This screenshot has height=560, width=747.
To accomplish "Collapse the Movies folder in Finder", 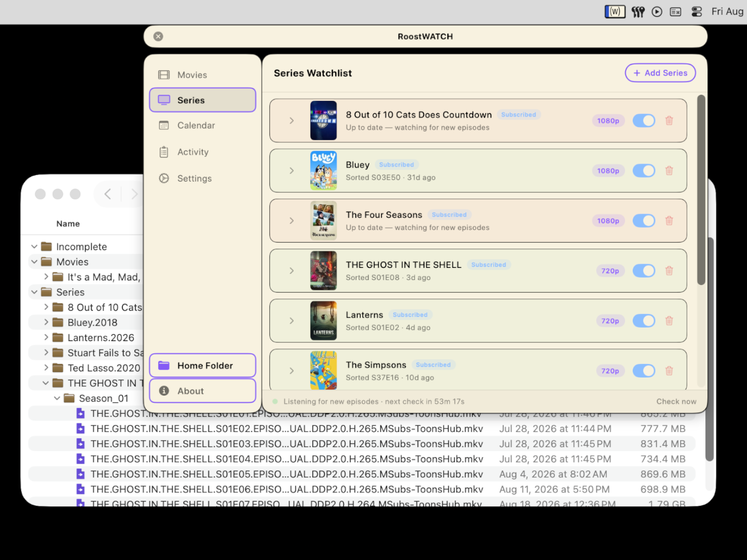I will click(34, 262).
